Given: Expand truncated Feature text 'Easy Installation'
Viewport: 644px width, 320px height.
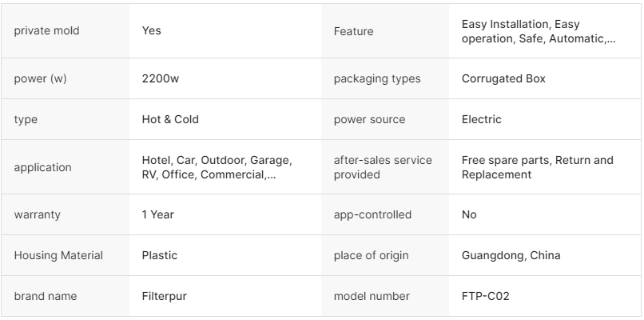Looking at the screenshot, I should pos(539,31).
